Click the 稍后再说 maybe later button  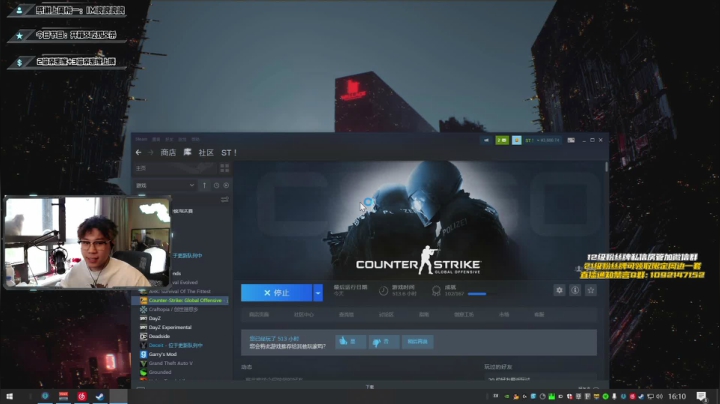tap(417, 342)
